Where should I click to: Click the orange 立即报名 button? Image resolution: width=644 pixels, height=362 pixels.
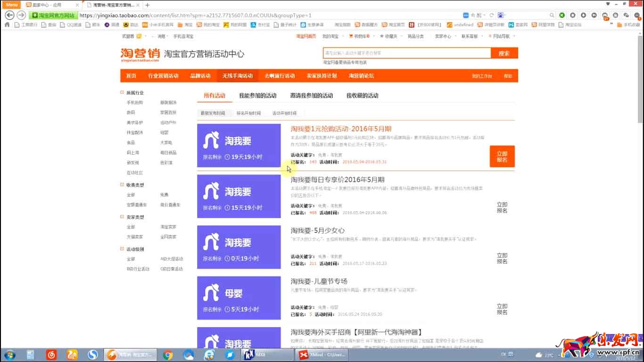tap(502, 156)
